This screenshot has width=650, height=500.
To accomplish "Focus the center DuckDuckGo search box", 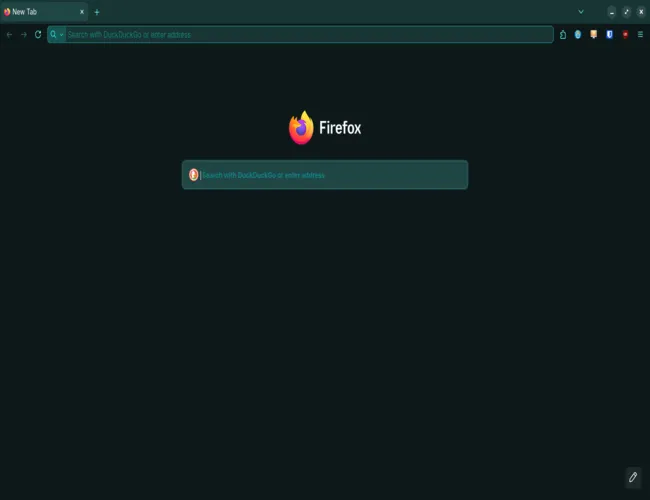I will tap(325, 175).
